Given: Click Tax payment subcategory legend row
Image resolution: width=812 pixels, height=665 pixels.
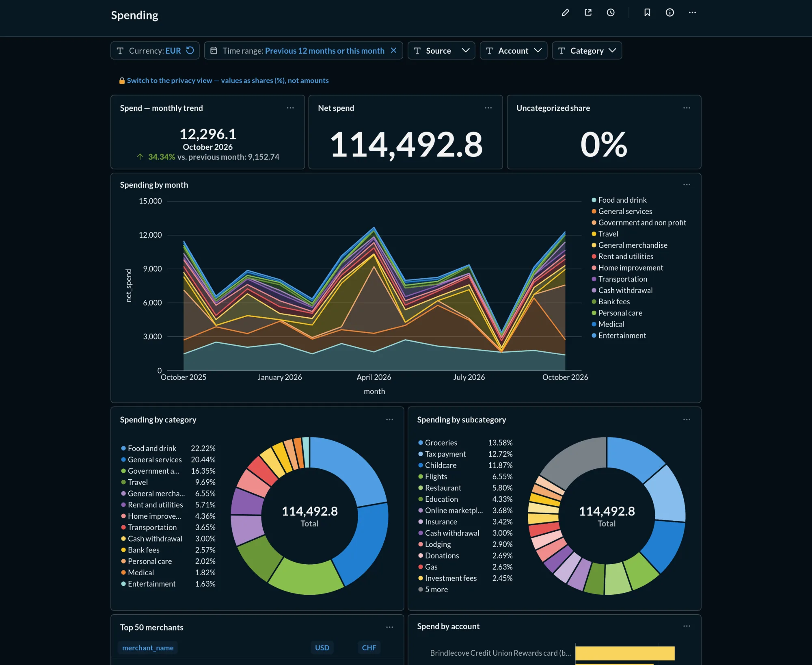Looking at the screenshot, I should [465, 454].
